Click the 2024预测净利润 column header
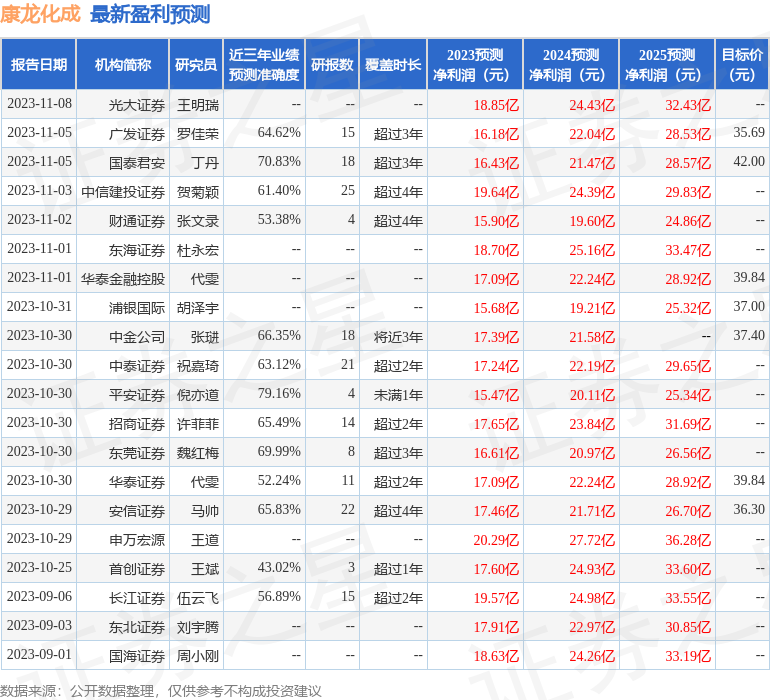The height and width of the screenshot is (700, 770). [x=571, y=64]
